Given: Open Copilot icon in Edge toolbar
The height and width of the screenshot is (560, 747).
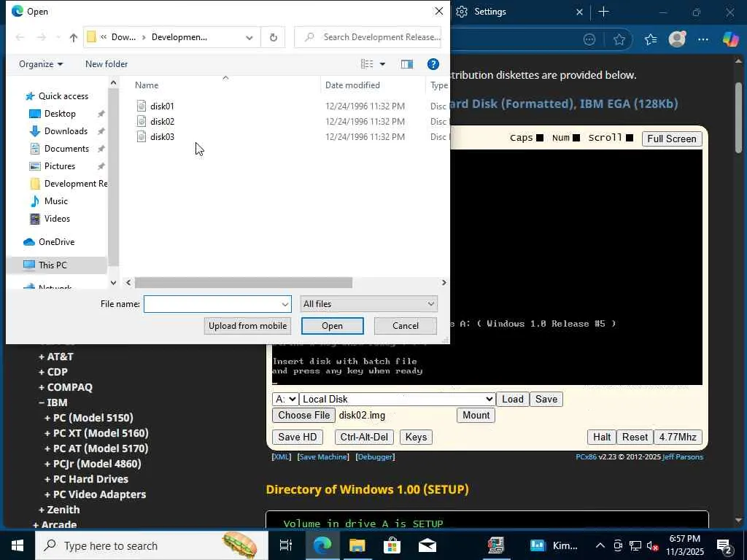Looking at the screenshot, I should coord(729,39).
